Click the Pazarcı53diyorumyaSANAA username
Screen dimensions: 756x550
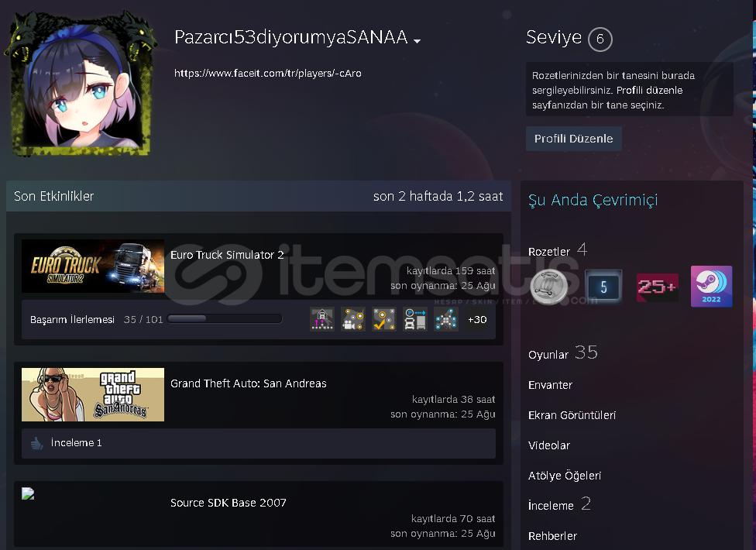290,37
